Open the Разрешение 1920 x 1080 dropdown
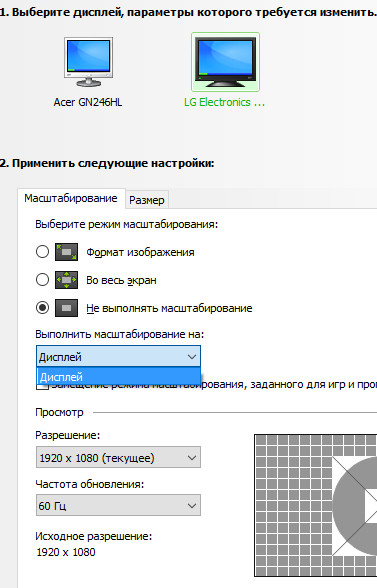Screen dimensions: 377x588 pos(119,457)
